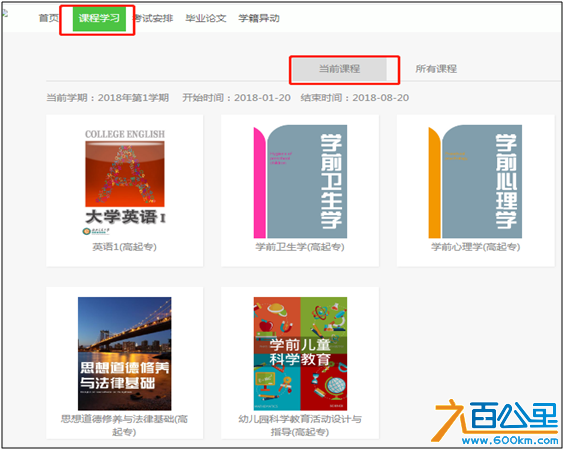Click the 学前卫生学(高起专) course title
This screenshot has height=450, width=565.
(x=300, y=247)
